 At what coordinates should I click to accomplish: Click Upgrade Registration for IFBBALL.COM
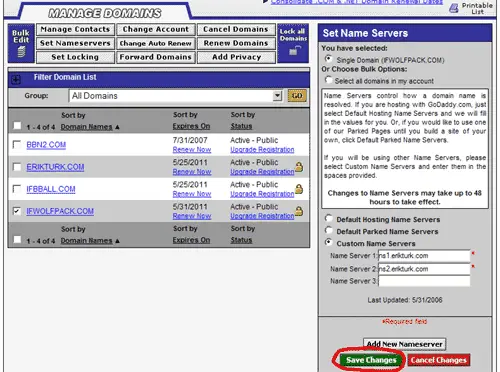262,194
